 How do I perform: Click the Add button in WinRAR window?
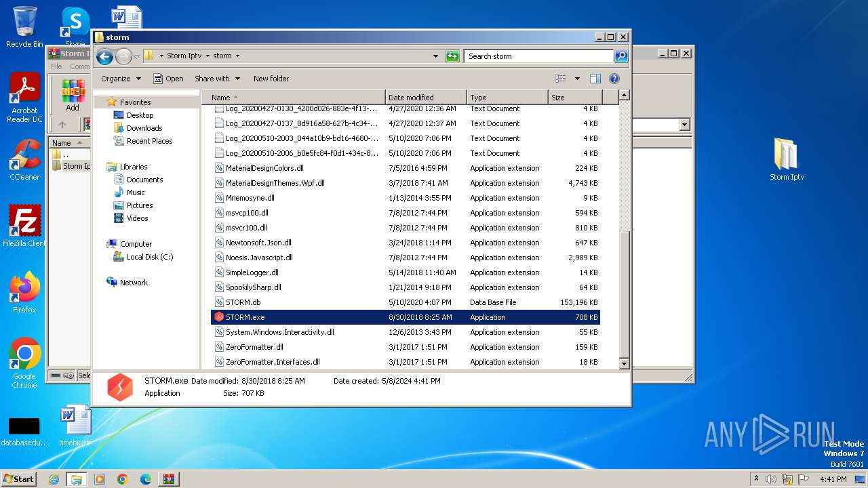click(73, 96)
